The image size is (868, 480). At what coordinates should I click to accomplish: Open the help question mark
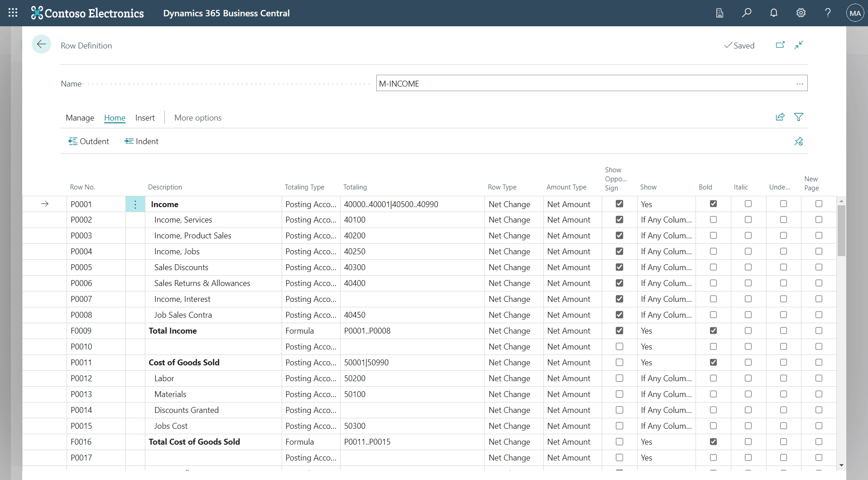point(828,13)
